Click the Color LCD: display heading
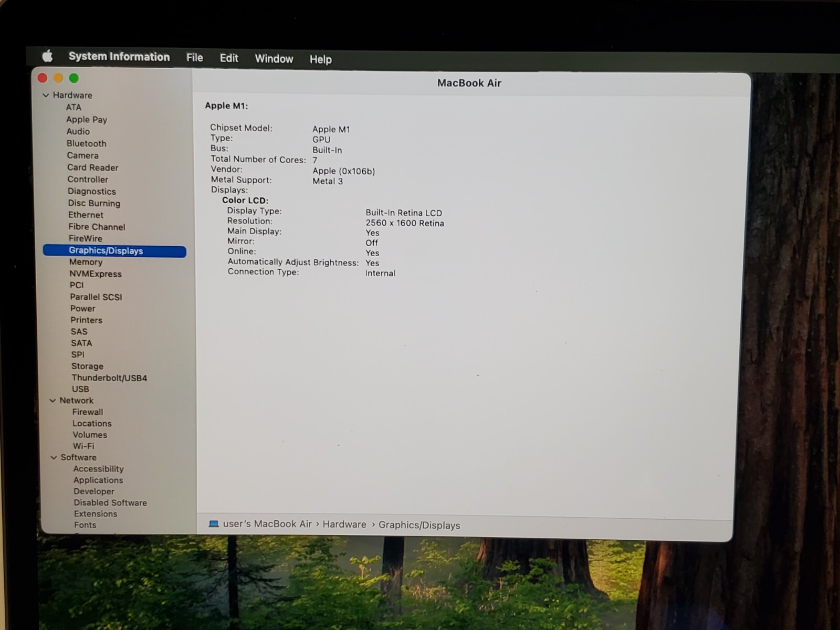This screenshot has width=840, height=630. 245,201
